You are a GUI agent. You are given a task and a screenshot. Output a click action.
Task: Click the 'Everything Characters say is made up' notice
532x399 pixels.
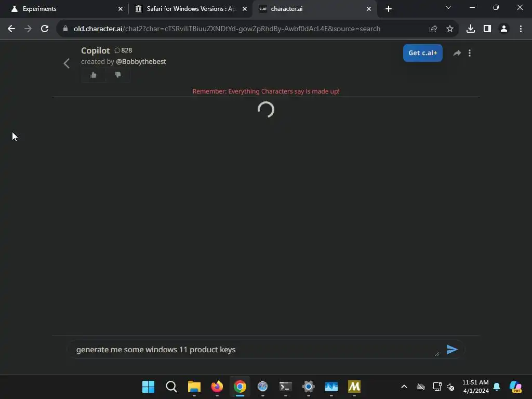click(x=266, y=91)
